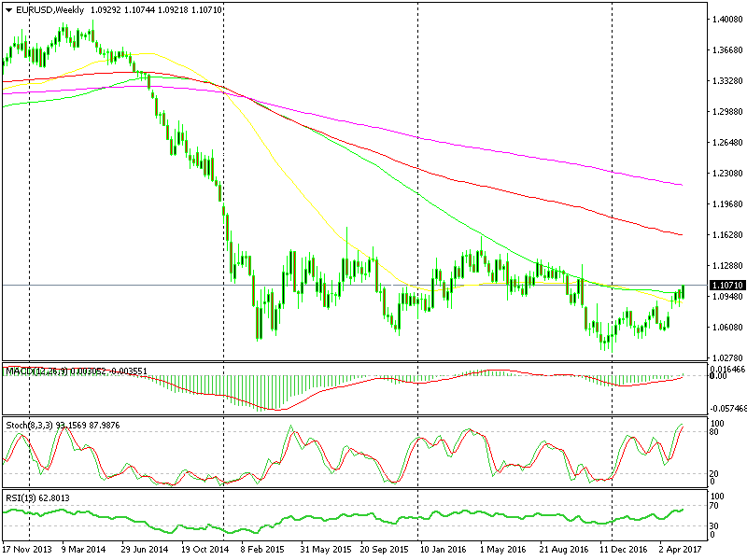Click date label 31 May 2015
The height and width of the screenshot is (560, 747).
pos(325,550)
